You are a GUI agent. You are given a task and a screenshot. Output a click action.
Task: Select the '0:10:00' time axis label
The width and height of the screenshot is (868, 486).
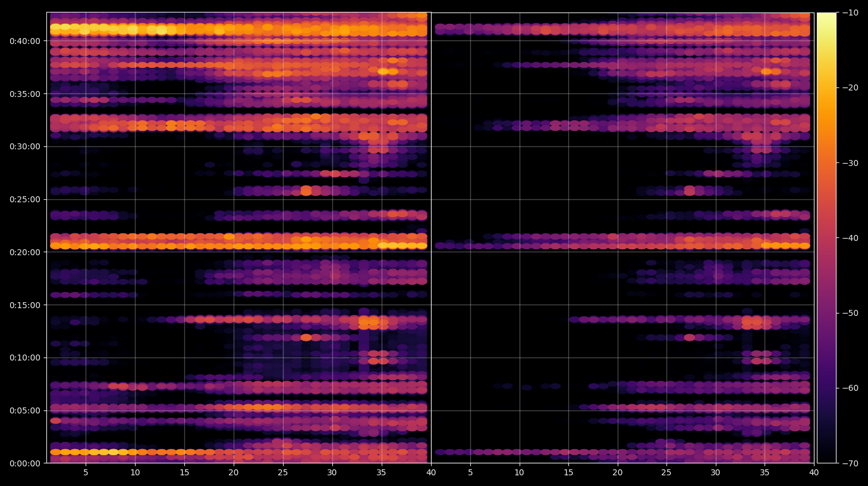[24, 358]
